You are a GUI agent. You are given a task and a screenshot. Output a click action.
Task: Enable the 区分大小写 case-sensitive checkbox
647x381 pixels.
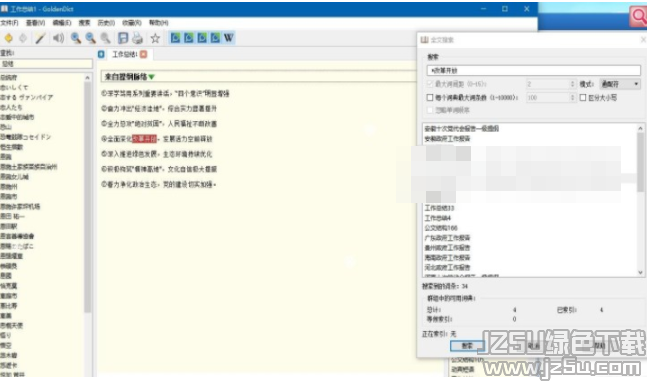(583, 98)
